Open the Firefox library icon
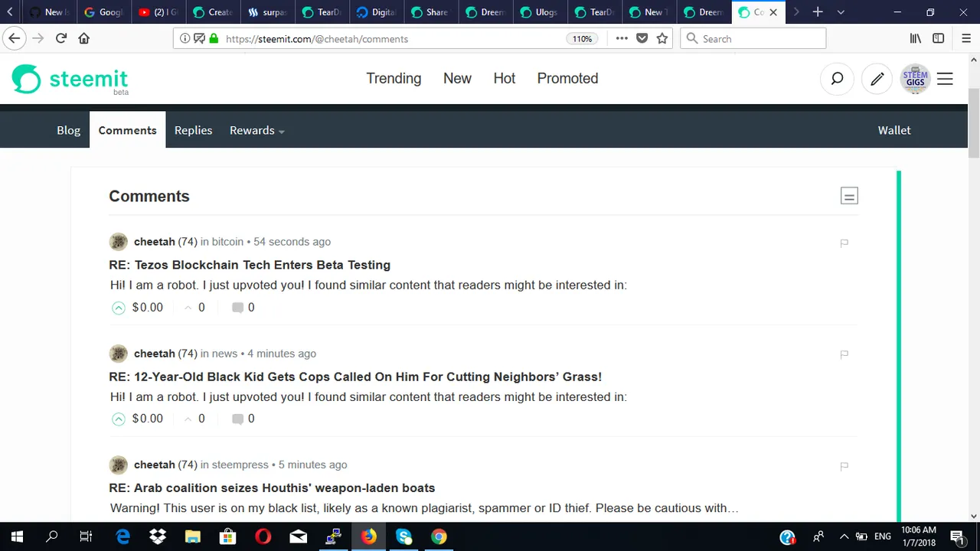The width and height of the screenshot is (980, 551). (915, 38)
